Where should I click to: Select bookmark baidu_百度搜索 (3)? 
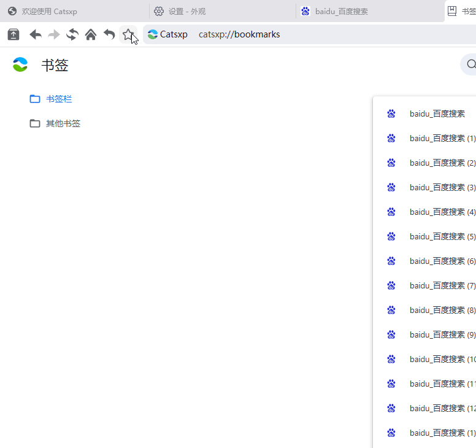click(x=424, y=187)
